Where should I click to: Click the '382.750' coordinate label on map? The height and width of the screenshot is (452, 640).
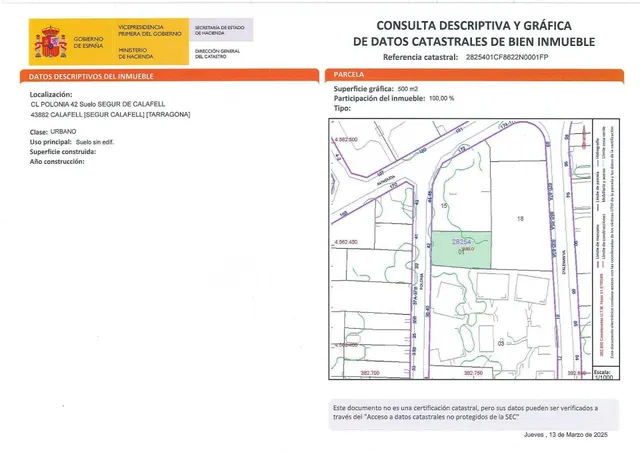[474, 373]
